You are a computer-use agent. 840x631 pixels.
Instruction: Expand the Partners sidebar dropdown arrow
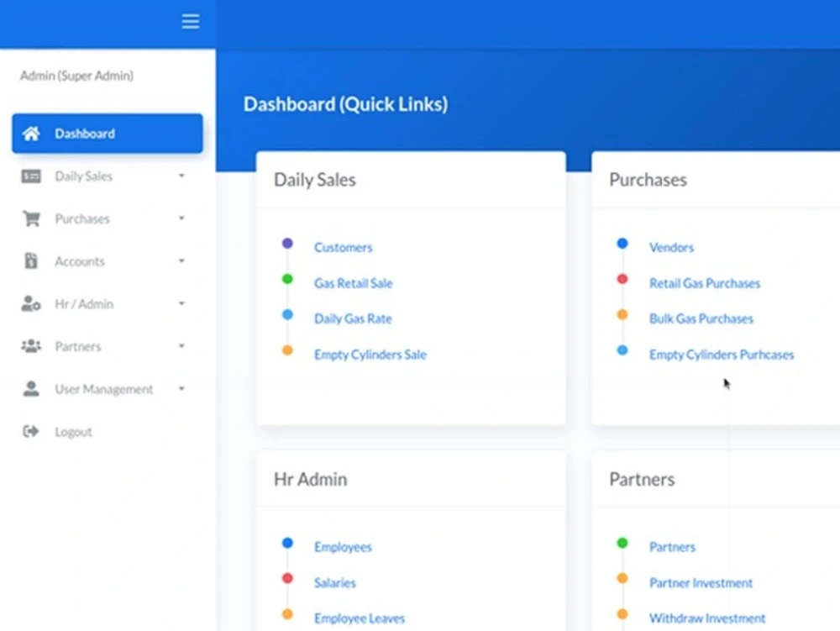(181, 346)
